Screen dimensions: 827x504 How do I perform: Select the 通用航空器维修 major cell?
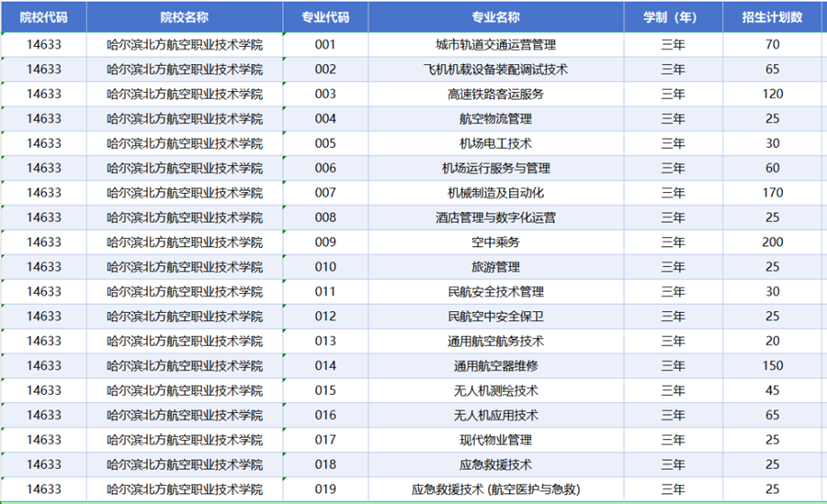pyautogui.click(x=495, y=365)
